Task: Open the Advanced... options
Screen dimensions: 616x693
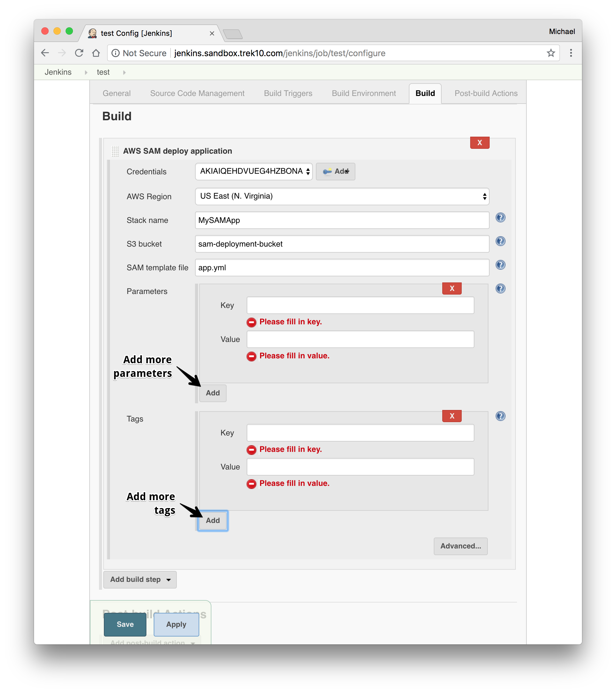Action: point(460,546)
